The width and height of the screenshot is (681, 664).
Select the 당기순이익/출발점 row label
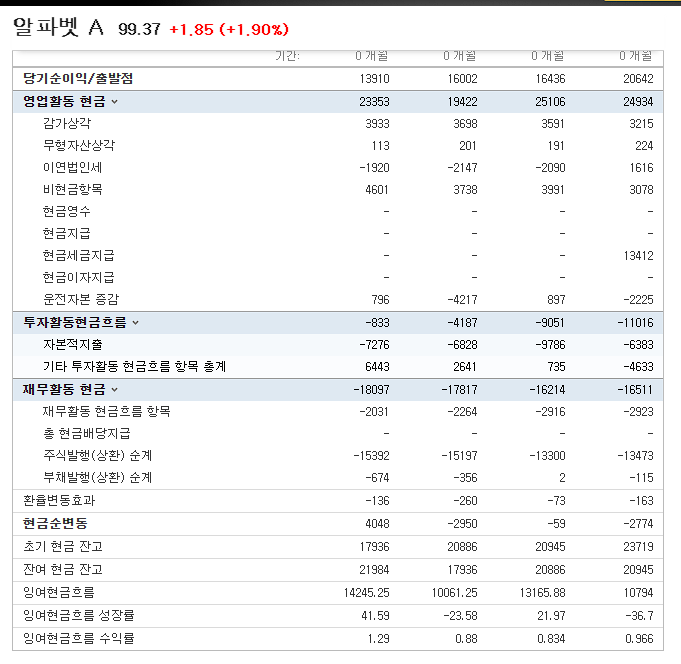(78, 79)
